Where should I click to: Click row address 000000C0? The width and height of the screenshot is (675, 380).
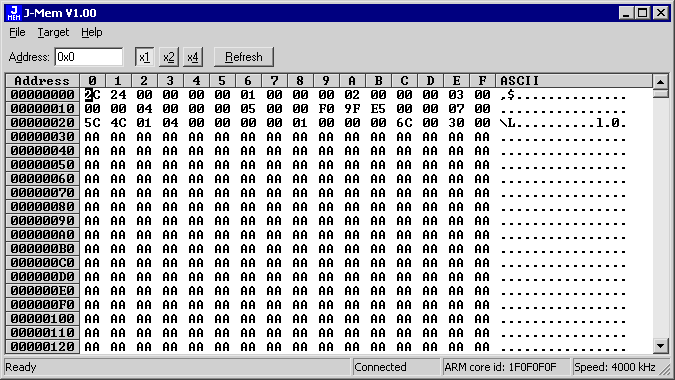42,263
